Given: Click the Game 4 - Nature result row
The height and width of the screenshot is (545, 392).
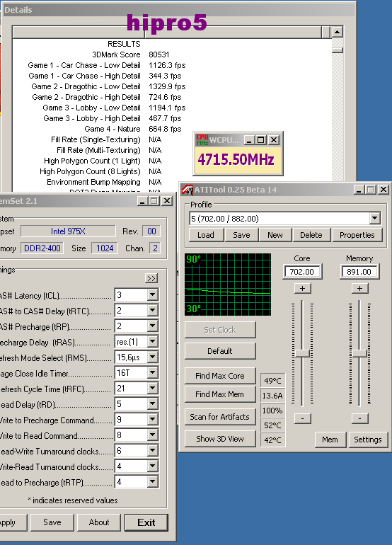Looking at the screenshot, I should 133,129.
